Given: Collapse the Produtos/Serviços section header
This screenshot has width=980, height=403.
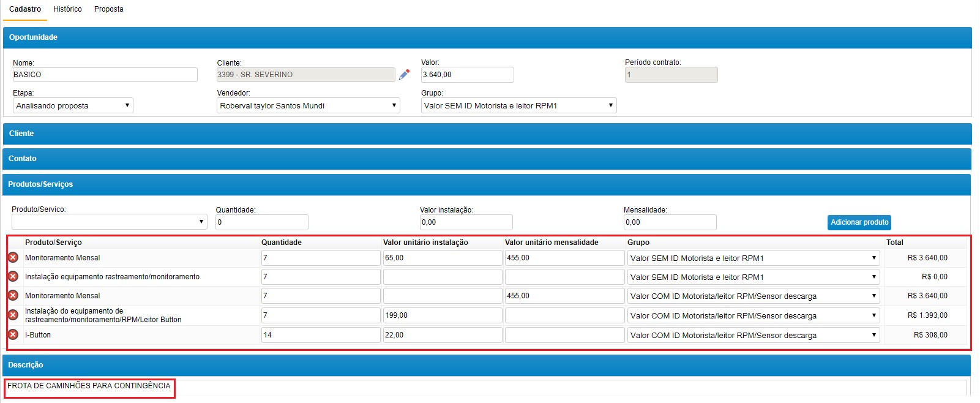Looking at the screenshot, I should pos(487,184).
